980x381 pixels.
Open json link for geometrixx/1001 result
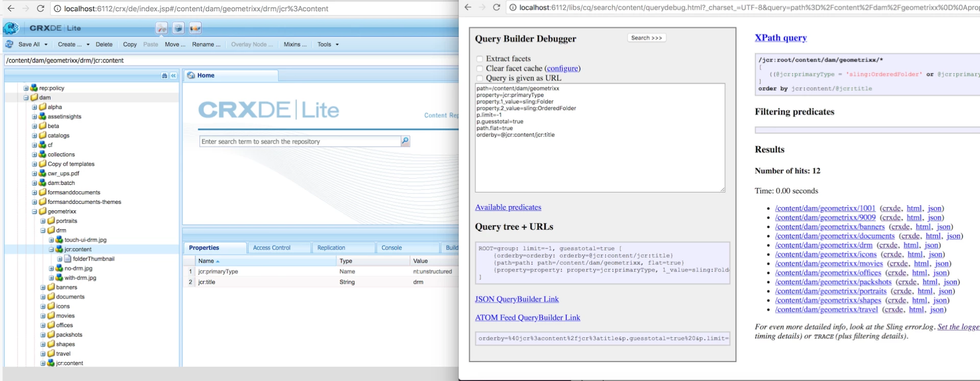[935, 208]
